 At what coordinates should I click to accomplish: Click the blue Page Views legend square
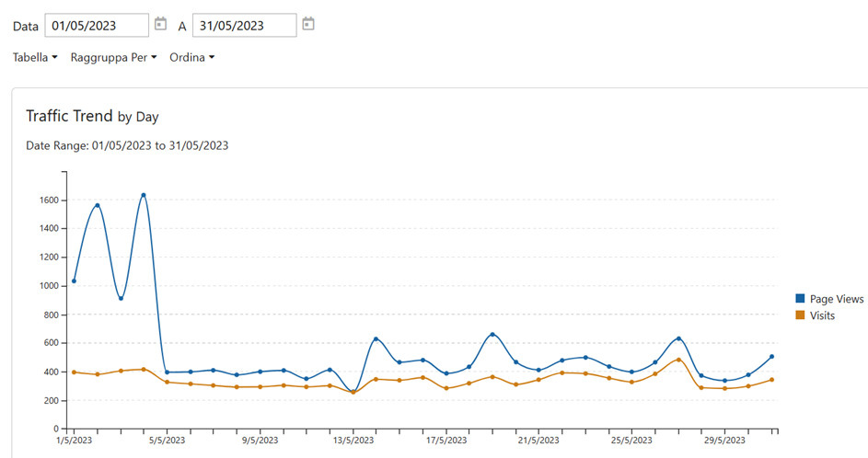tap(800, 299)
